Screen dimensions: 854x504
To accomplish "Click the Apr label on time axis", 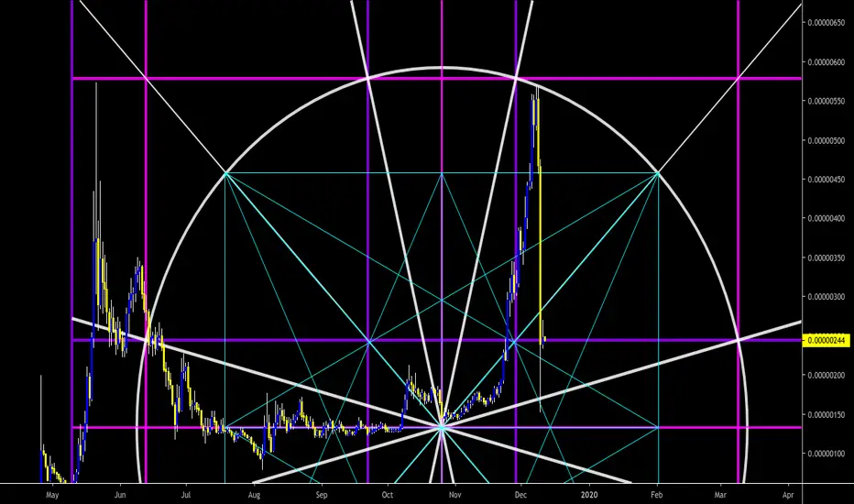I will point(787,495).
